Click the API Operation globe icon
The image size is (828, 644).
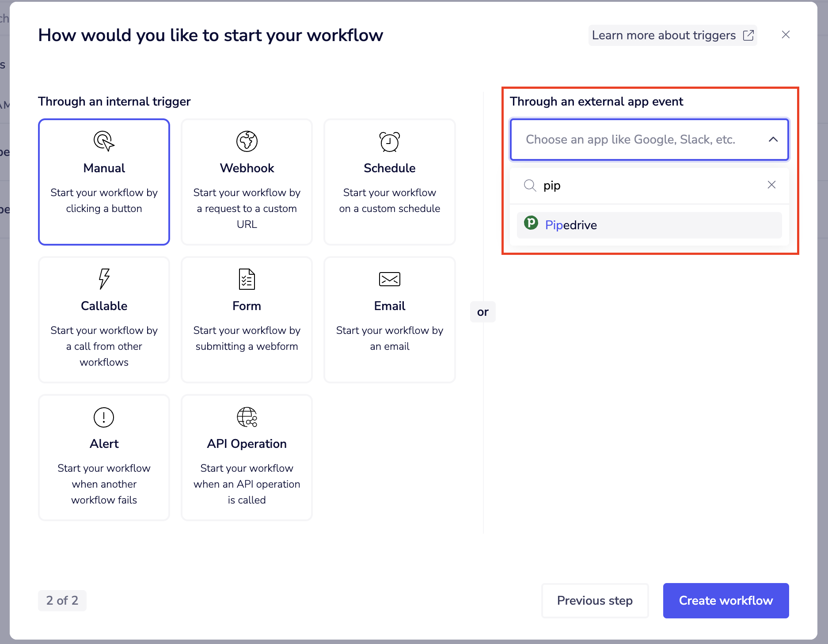pos(247,417)
